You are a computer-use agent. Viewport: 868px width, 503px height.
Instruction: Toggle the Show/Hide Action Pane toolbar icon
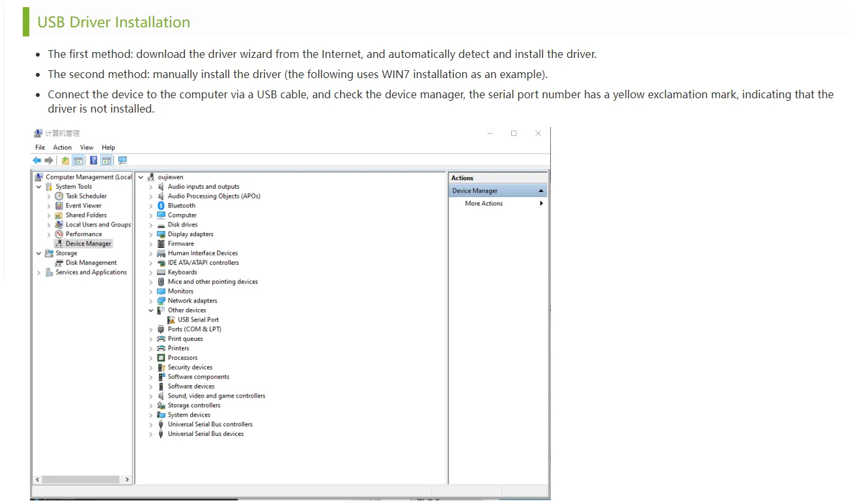tap(106, 160)
